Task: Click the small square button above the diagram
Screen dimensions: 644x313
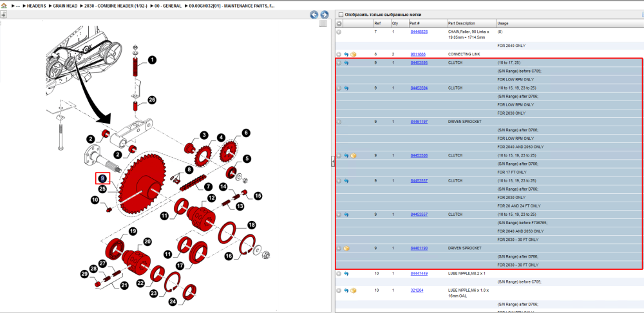Action: point(323,23)
